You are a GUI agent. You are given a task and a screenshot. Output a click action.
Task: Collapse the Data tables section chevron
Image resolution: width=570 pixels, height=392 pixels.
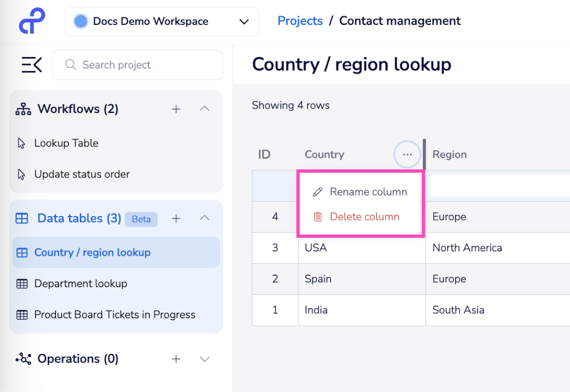[205, 218]
